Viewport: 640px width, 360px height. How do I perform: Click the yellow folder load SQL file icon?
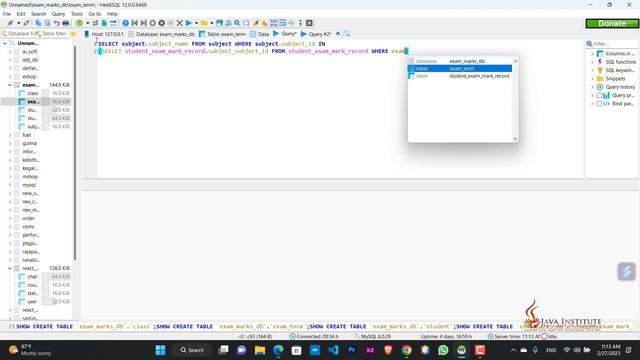coord(204,23)
